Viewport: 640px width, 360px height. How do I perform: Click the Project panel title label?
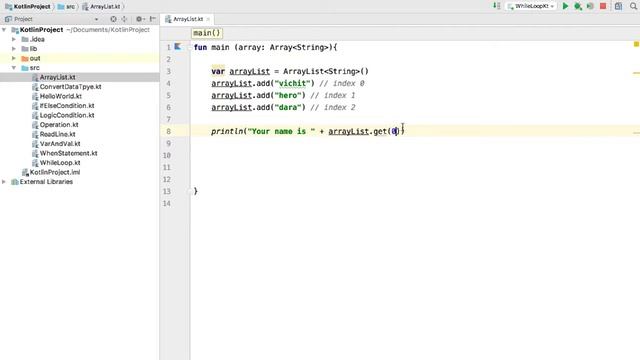pyautogui.click(x=23, y=19)
